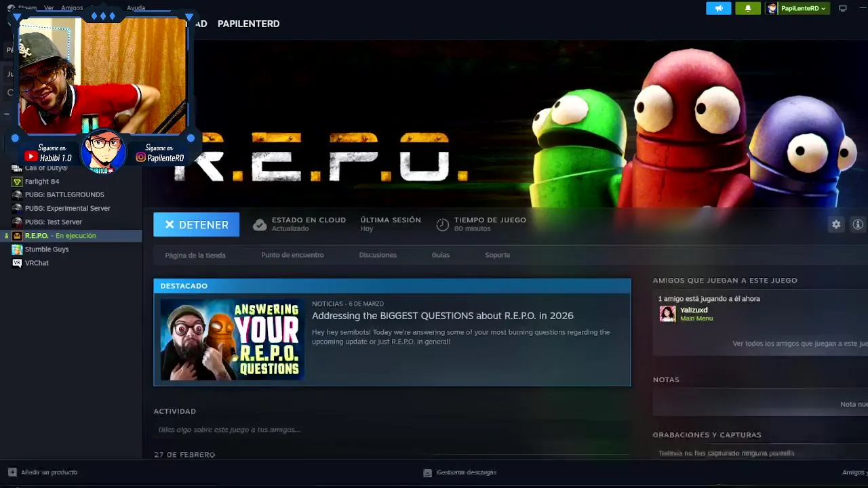This screenshot has height=488, width=868.
Task: Click the PapiLenteRD profile avatar
Action: pos(772,8)
